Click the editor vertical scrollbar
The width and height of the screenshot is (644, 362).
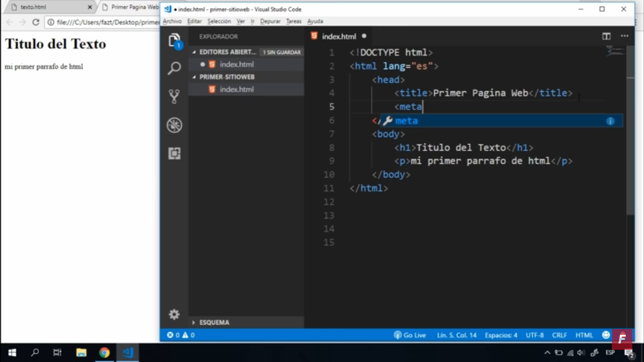coord(630,130)
